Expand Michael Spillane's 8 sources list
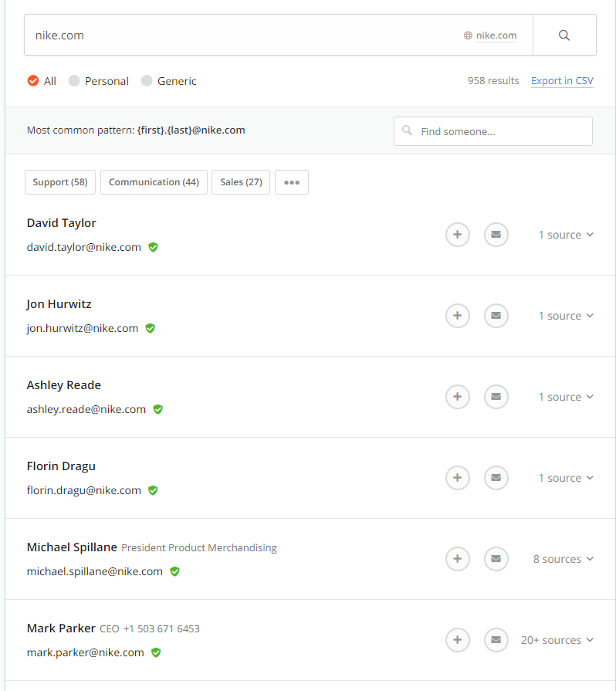Viewport: 616px width, 691px height. (x=563, y=559)
